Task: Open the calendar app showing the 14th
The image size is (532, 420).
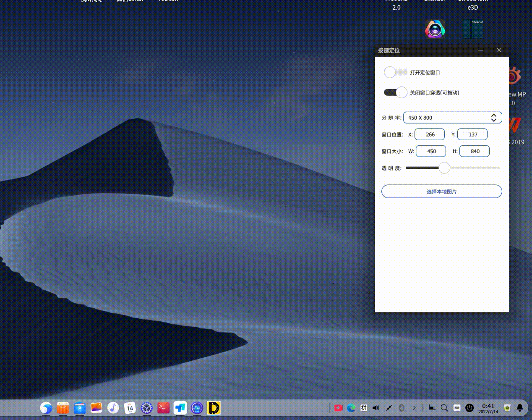Action: 130,408
